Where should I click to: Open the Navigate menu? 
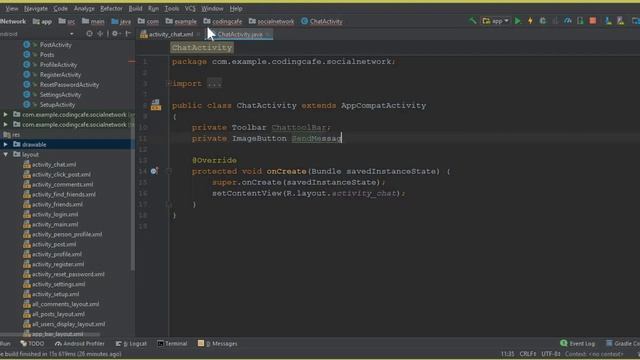[x=36, y=9]
